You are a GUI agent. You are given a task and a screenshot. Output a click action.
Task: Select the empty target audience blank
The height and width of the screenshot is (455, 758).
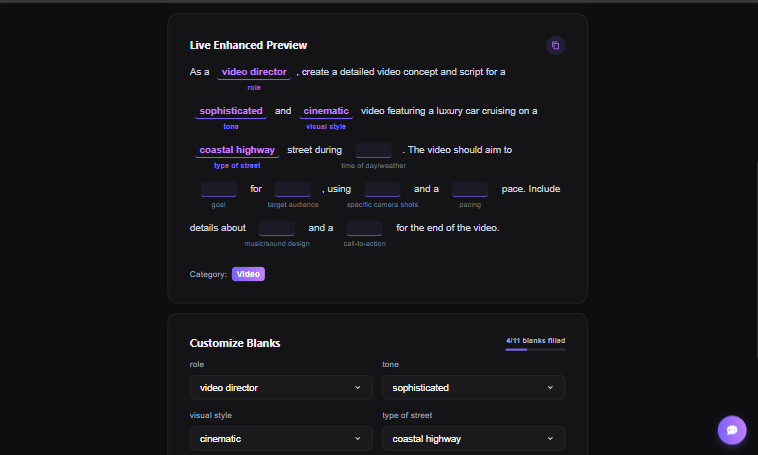click(293, 189)
